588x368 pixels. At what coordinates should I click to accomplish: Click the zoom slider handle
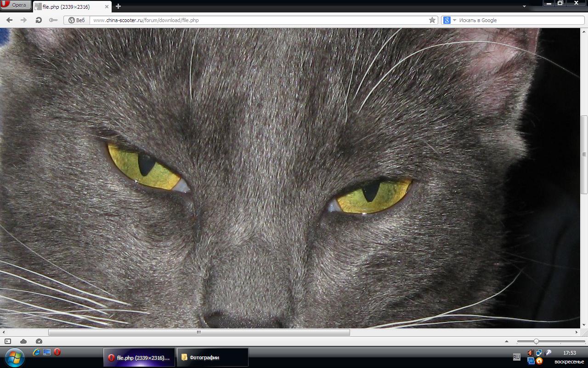536,341
